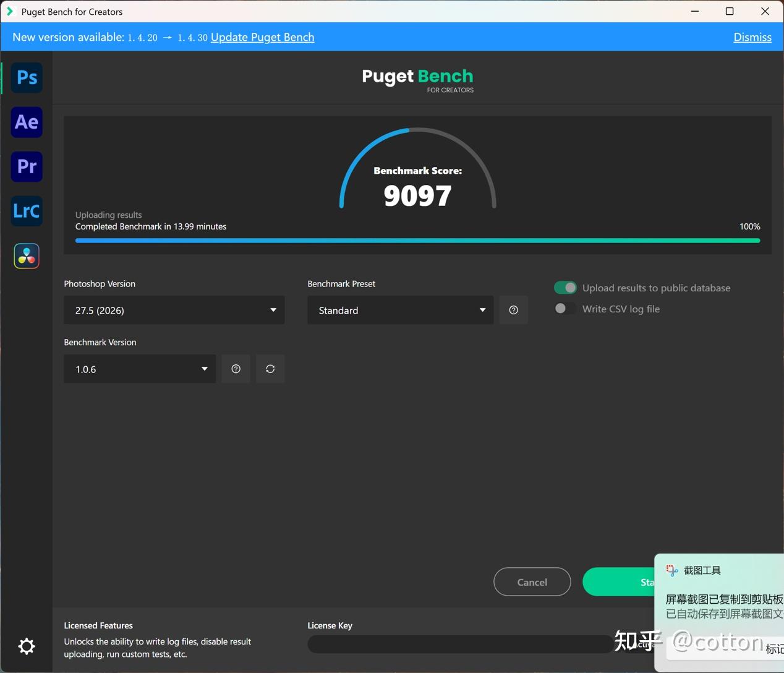Show help for Benchmark Version
The image size is (784, 673).
click(236, 369)
